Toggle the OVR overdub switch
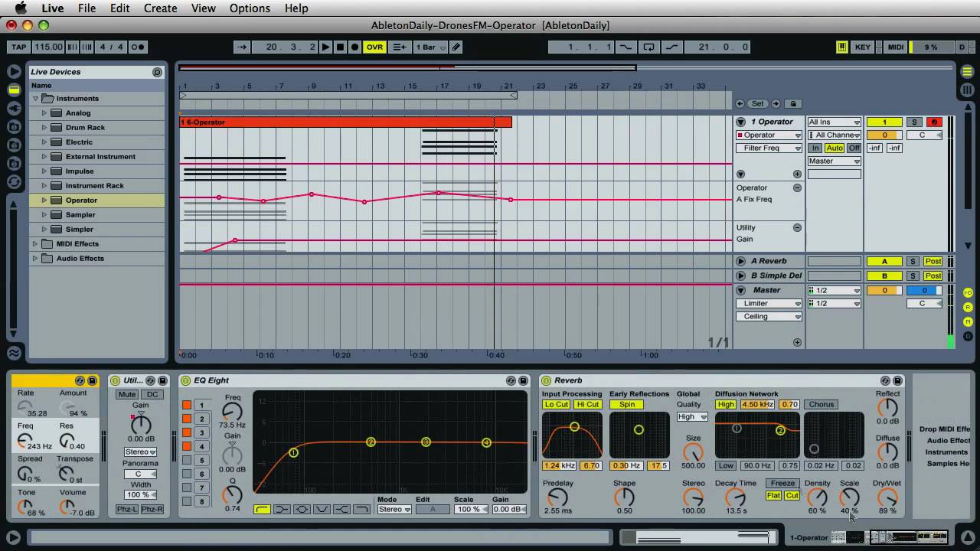The height and width of the screenshot is (551, 980). [374, 47]
